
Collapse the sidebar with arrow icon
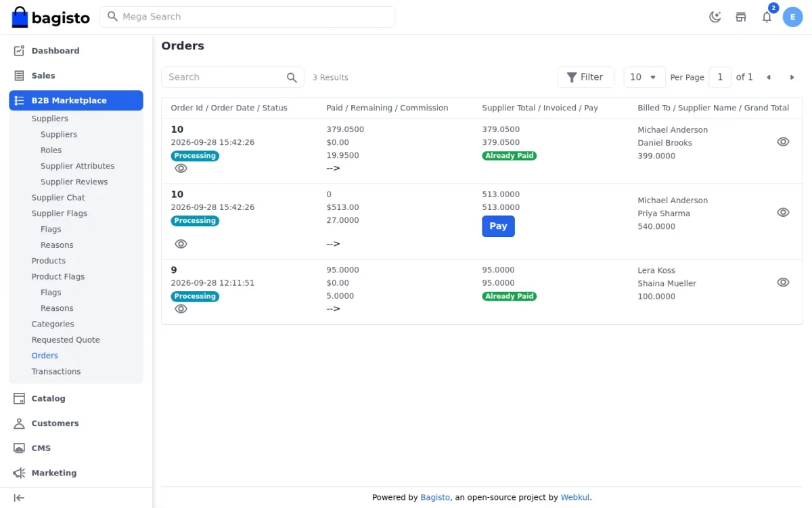point(19,498)
